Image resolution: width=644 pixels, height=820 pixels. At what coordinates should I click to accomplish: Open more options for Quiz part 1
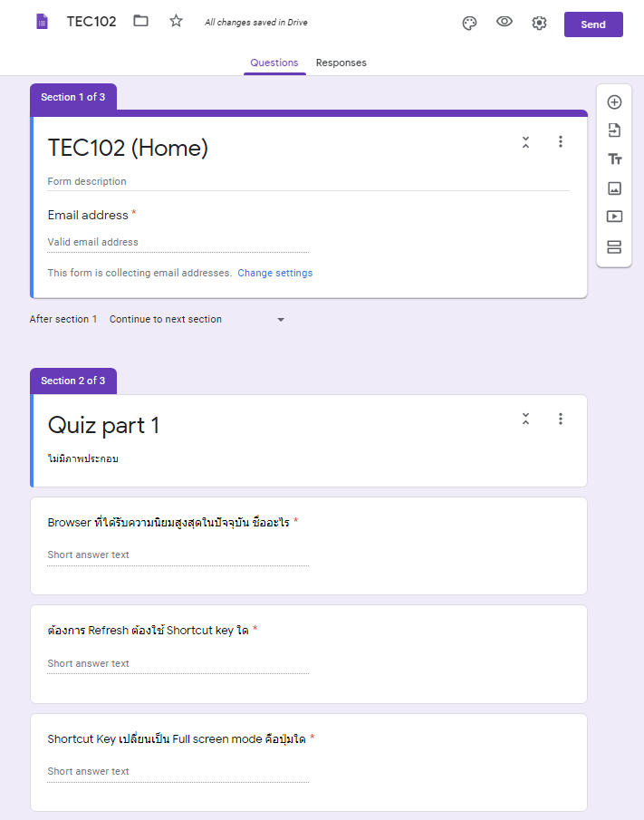(x=561, y=419)
